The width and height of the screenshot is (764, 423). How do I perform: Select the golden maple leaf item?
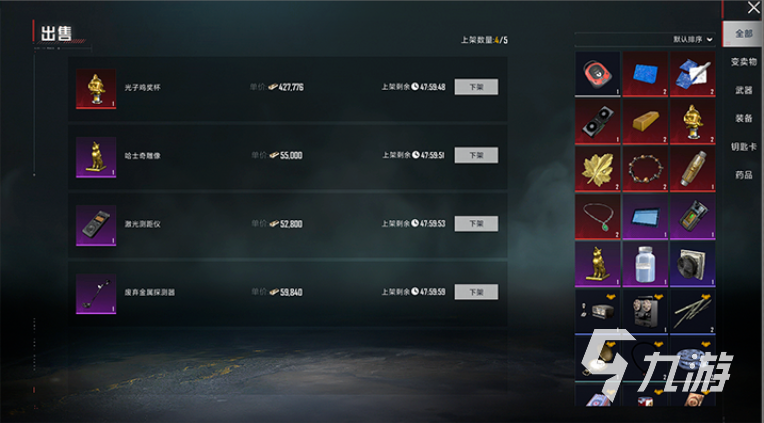point(597,169)
